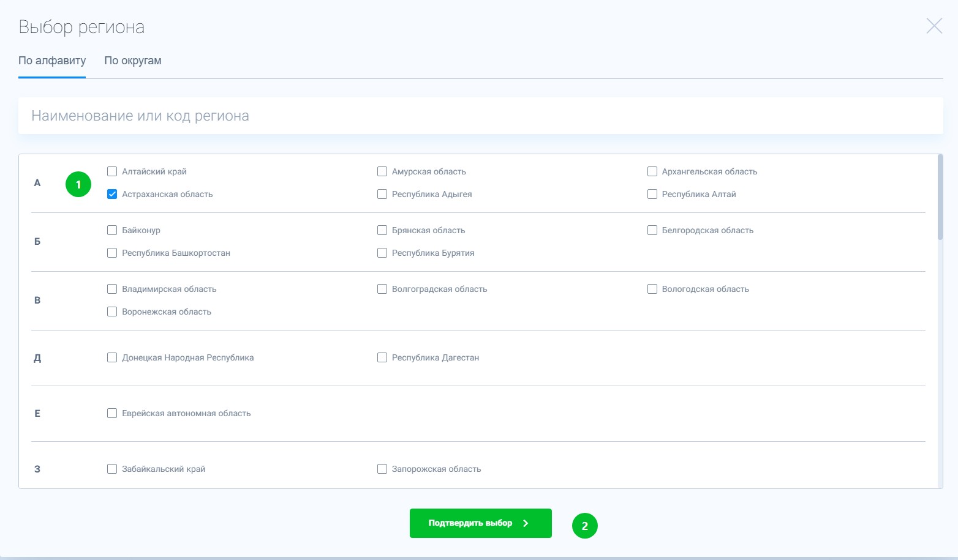Viewport: 958px width, 560px height.
Task: Check the Владимирская область checkbox
Action: [112, 289]
